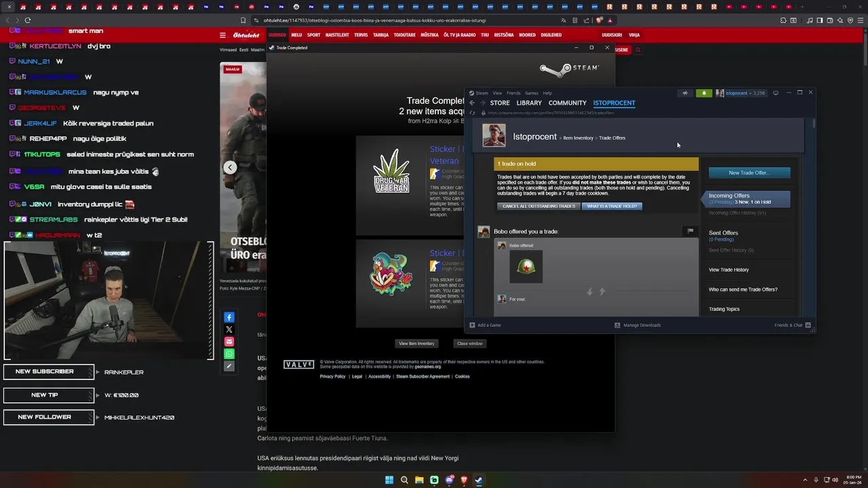The height and width of the screenshot is (488, 868).
Task: Open the Õhtuleht hamburger menu
Action: click(222, 35)
